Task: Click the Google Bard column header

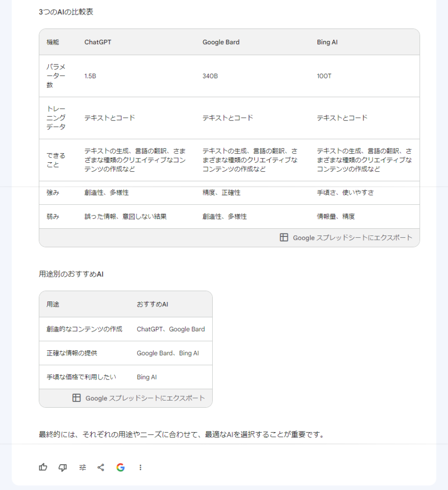Action: (x=221, y=42)
